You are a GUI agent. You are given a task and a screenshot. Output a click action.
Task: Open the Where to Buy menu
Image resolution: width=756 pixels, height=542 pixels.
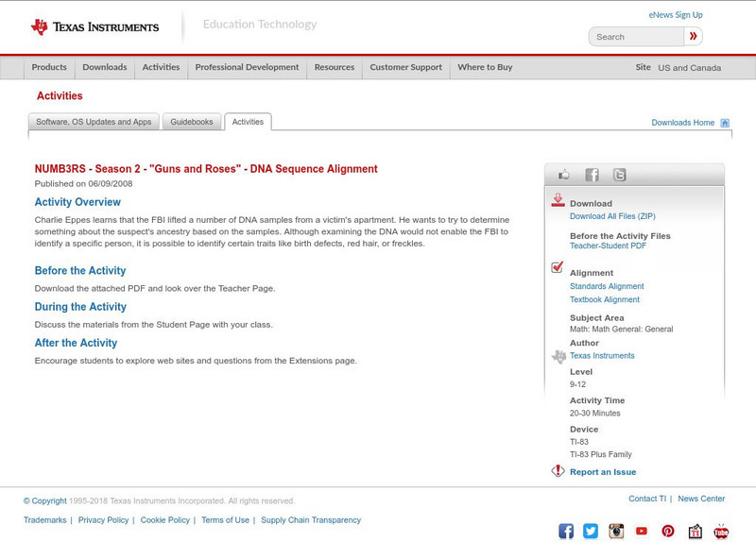click(485, 67)
